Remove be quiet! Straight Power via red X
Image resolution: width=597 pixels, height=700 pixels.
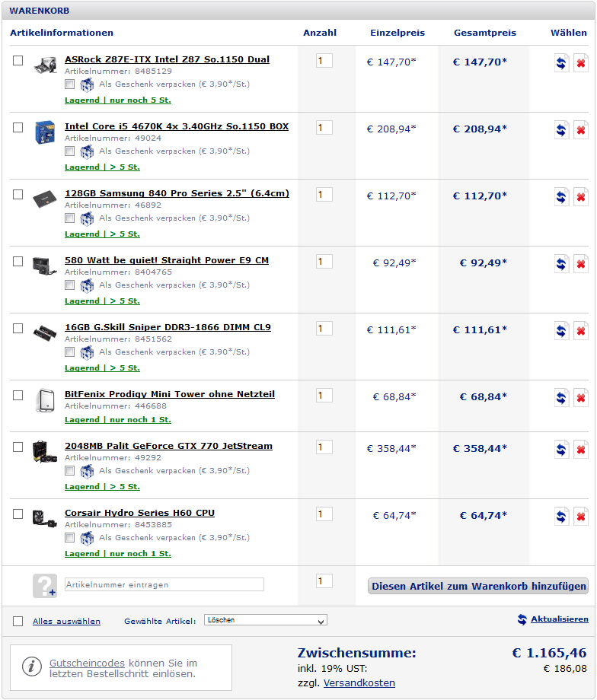581,264
